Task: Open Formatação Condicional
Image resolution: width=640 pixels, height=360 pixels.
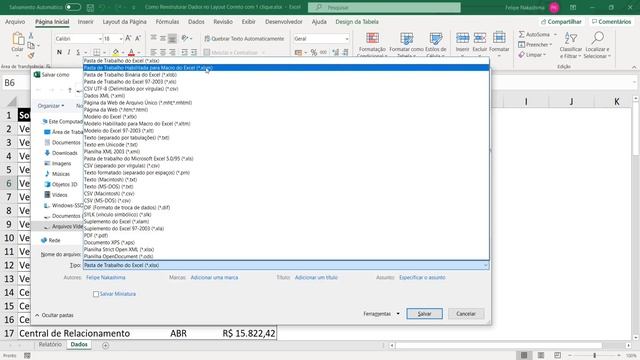Action: click(x=372, y=44)
